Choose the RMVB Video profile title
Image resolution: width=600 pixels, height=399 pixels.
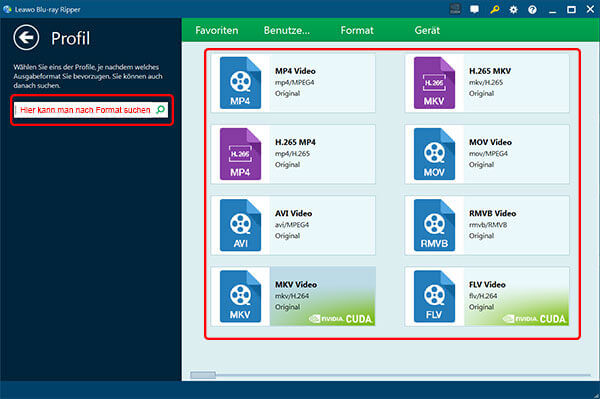click(x=492, y=213)
